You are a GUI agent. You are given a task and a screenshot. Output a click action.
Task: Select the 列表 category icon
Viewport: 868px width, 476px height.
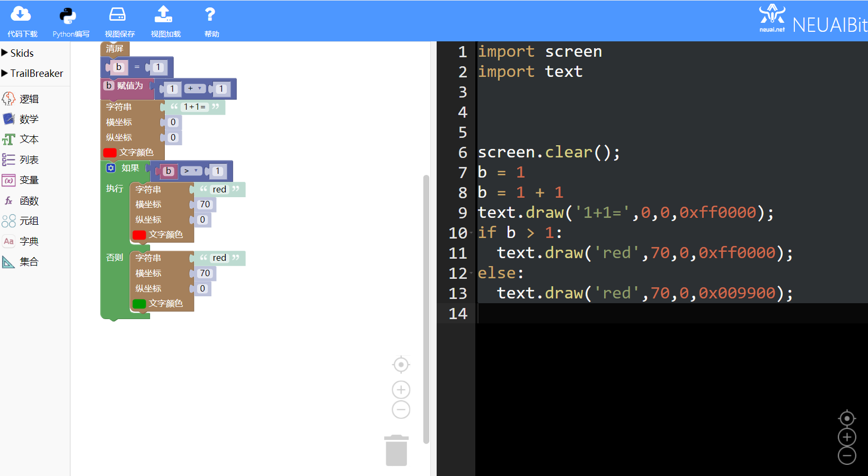tap(8, 160)
